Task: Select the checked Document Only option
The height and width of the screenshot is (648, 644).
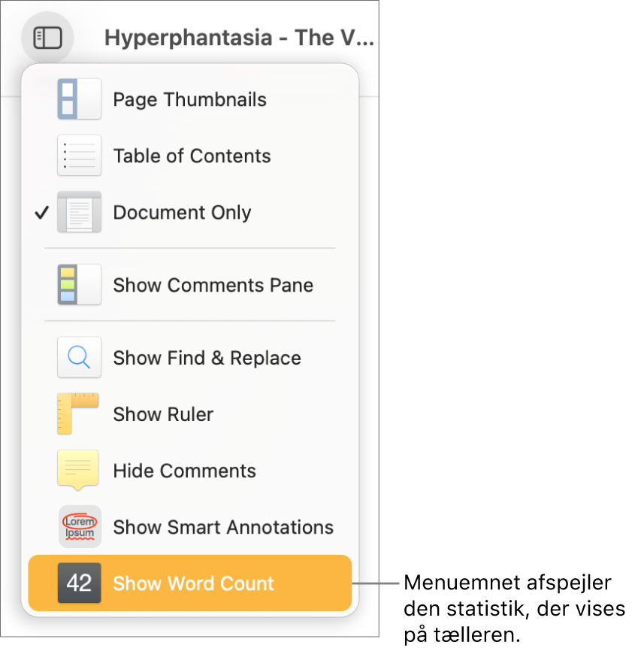Action: pos(182,212)
